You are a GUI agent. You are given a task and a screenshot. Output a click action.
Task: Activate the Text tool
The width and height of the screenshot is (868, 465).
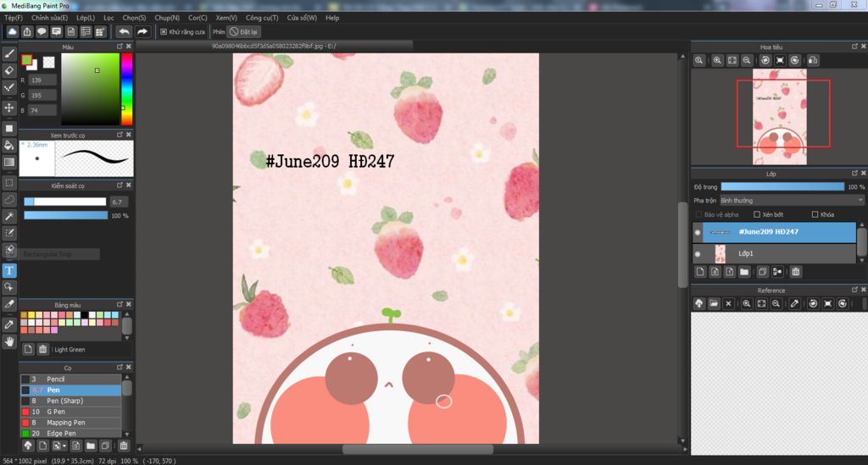click(x=9, y=270)
